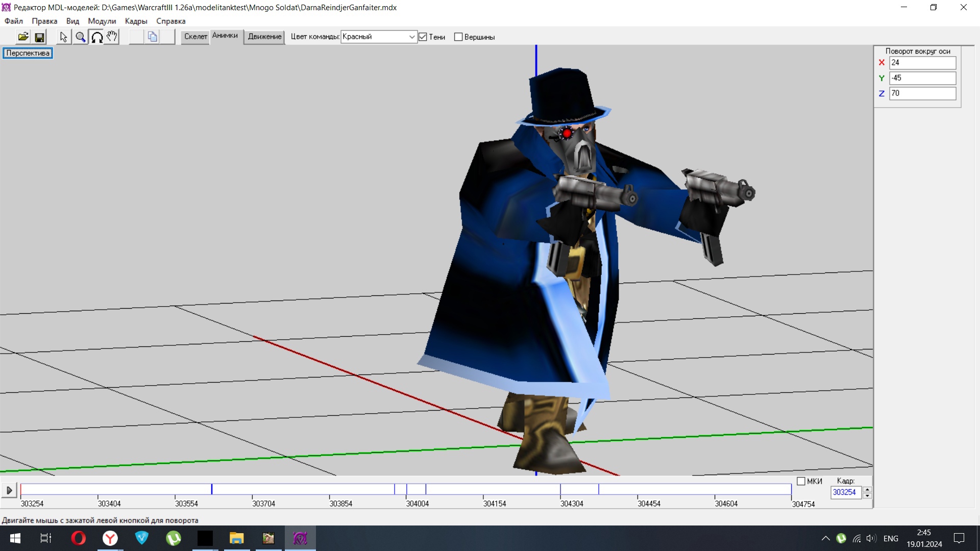Open the Модули menu
The height and width of the screenshot is (551, 980).
point(102,21)
